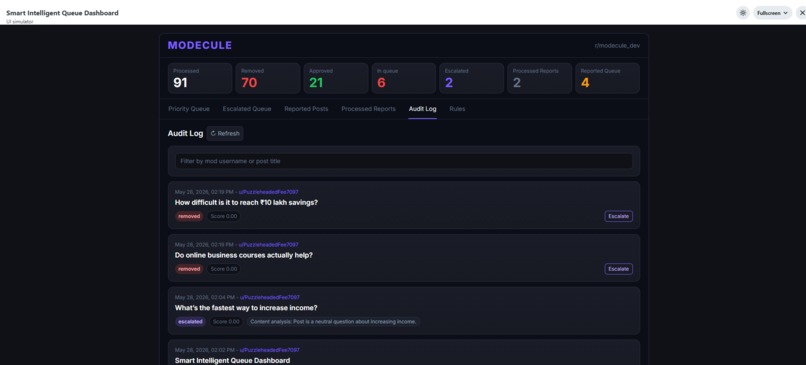Select the Audit Log tab
The width and height of the screenshot is (806, 365).
click(x=423, y=109)
